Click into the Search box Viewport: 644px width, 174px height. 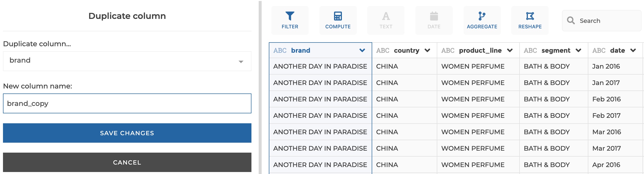click(x=601, y=20)
